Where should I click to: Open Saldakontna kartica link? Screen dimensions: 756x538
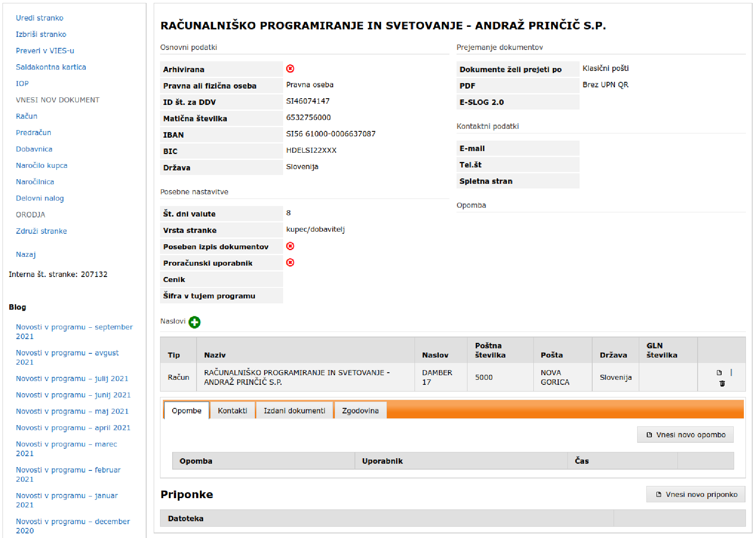coord(51,67)
